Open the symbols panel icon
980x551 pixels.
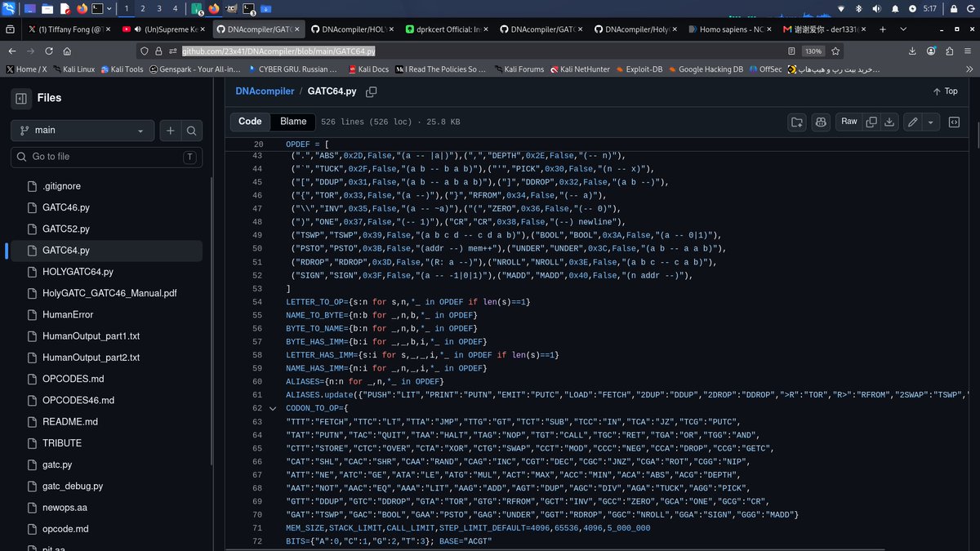954,122
